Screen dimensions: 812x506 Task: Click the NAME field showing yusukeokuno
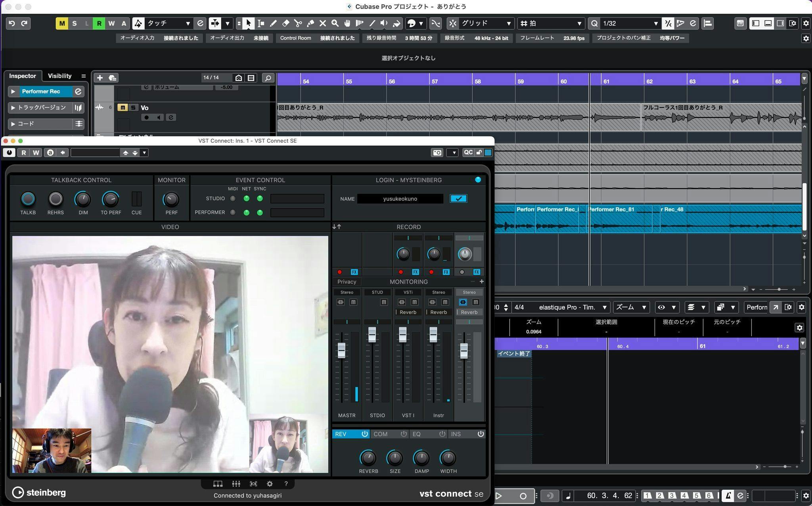[400, 199]
